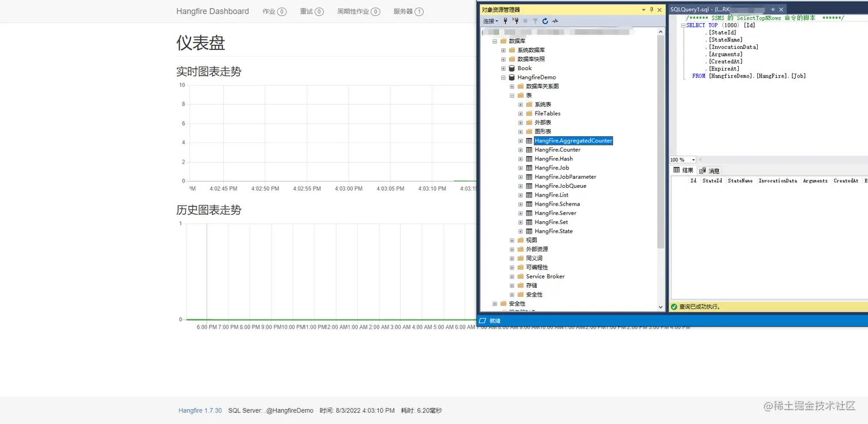Image resolution: width=868 pixels, height=424 pixels.
Task: Click the table icon of HangFire.Counter
Action: [x=529, y=150]
